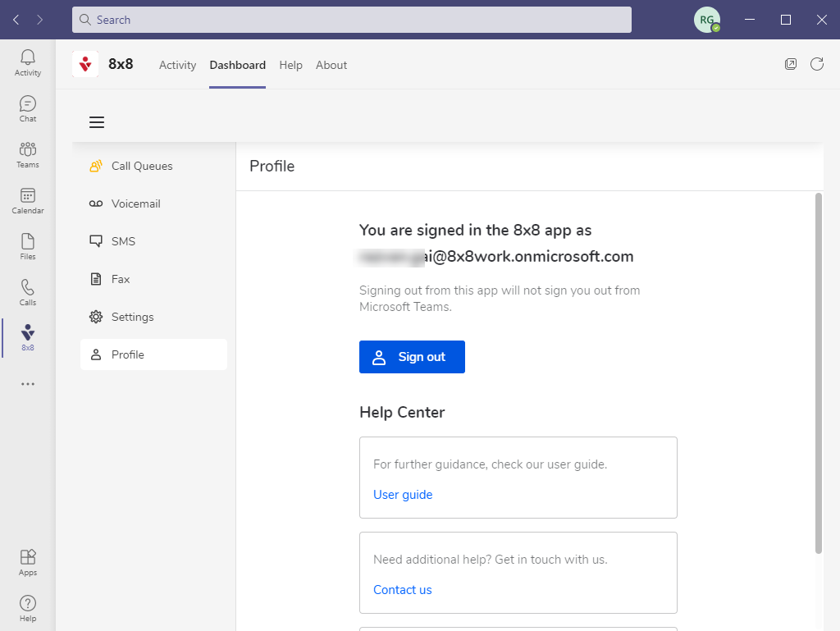Open the RG profile avatar menu
The image size is (840, 631).
706,20
